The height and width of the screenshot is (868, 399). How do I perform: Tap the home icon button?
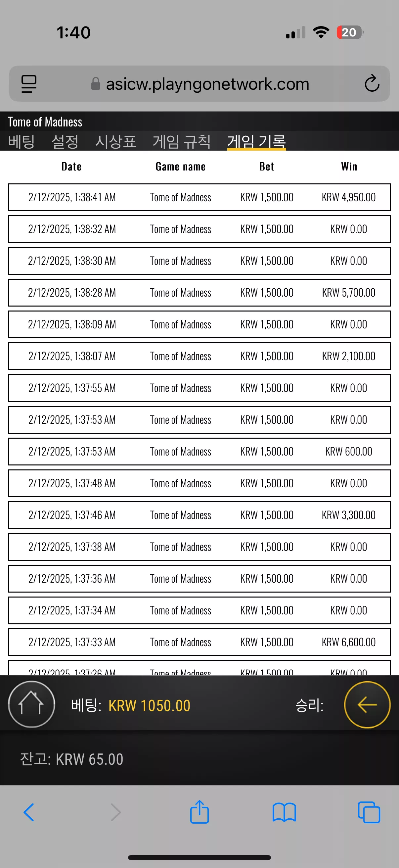31,704
